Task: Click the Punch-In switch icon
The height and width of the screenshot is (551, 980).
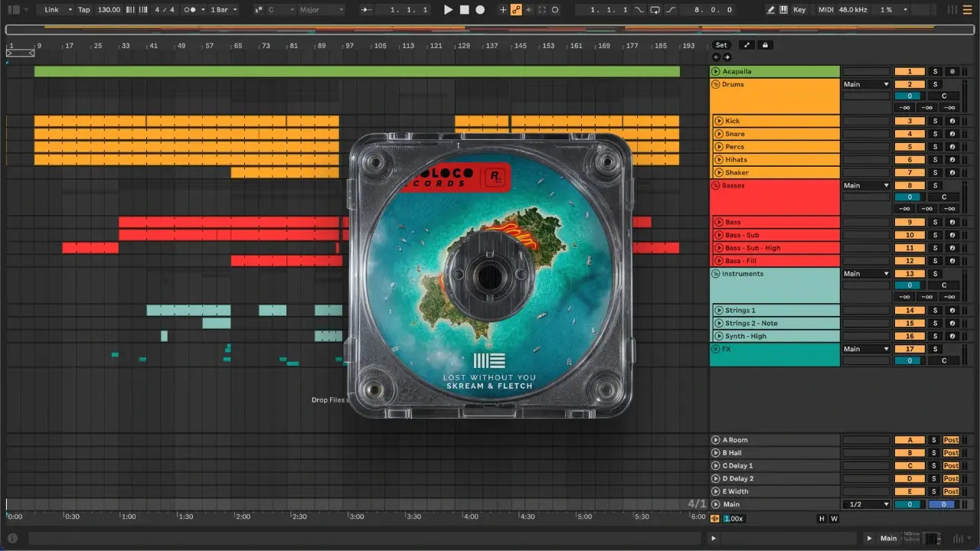Action: [640, 10]
